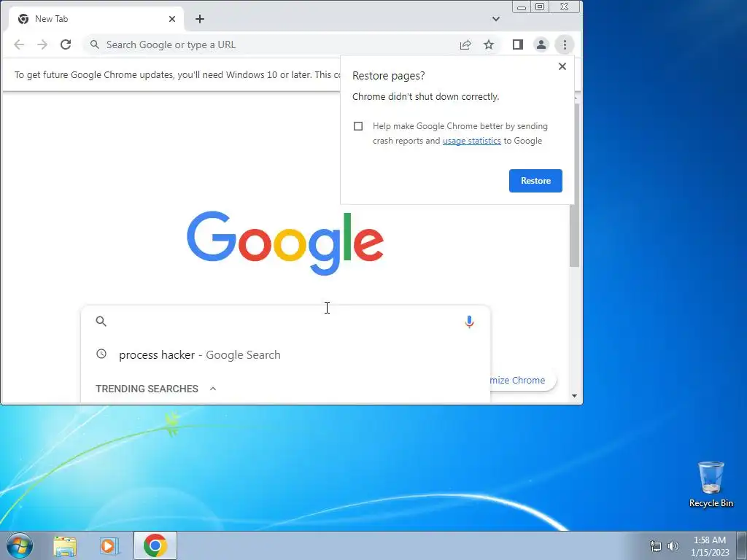Click the taskbar clock showing 1:58 AM
The width and height of the screenshot is (747, 560).
[x=710, y=546]
